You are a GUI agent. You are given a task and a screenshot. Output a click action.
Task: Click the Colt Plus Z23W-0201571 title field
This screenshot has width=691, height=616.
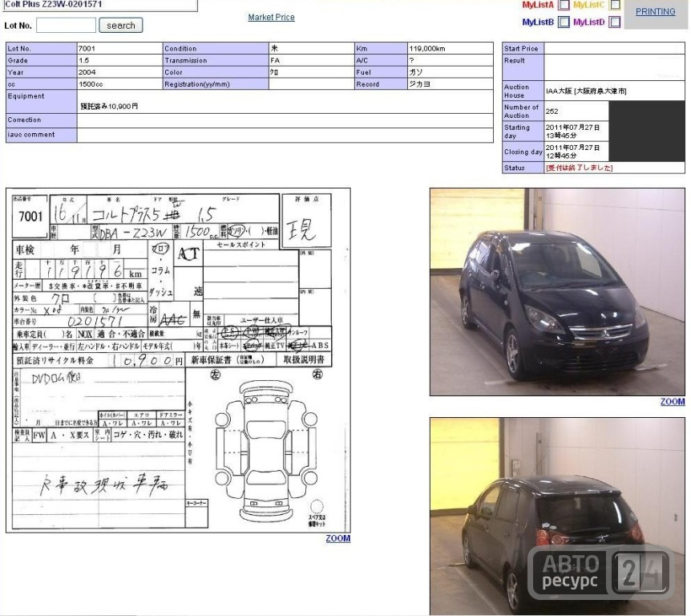(x=100, y=6)
